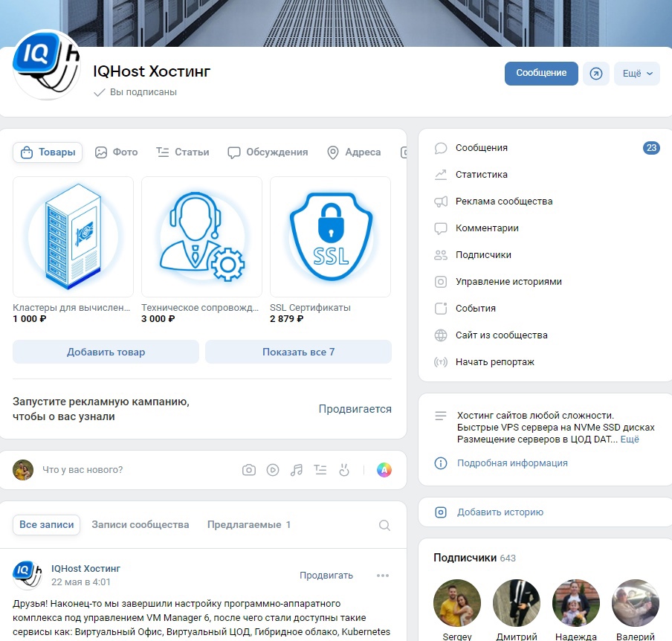Expand the description with Ещё link

coord(630,439)
